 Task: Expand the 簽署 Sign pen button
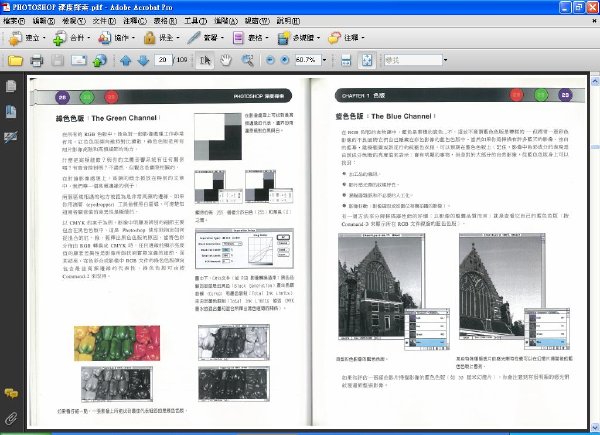[x=205, y=38]
